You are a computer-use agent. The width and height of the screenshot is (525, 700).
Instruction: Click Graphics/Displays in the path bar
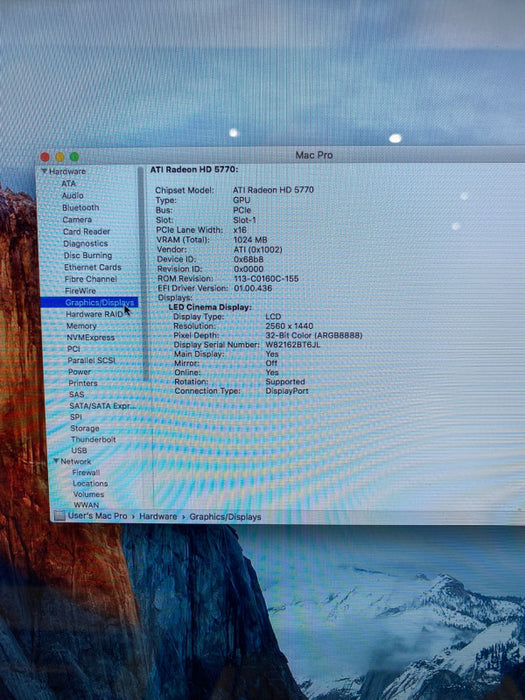tap(225, 517)
